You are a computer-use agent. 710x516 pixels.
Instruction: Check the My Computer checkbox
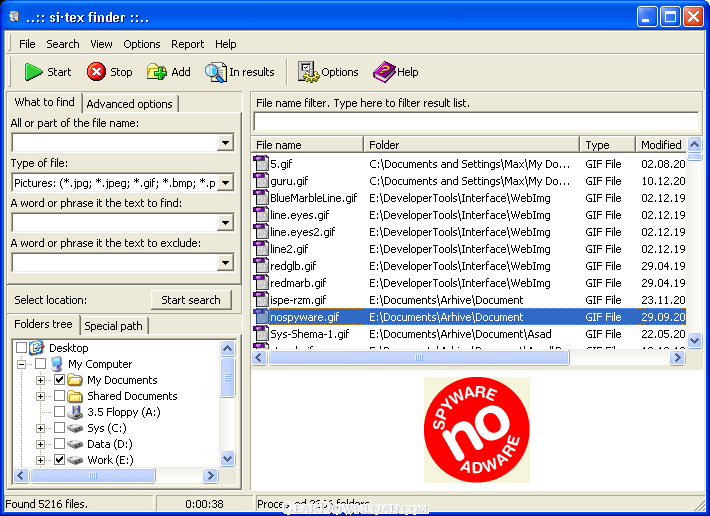click(x=40, y=363)
